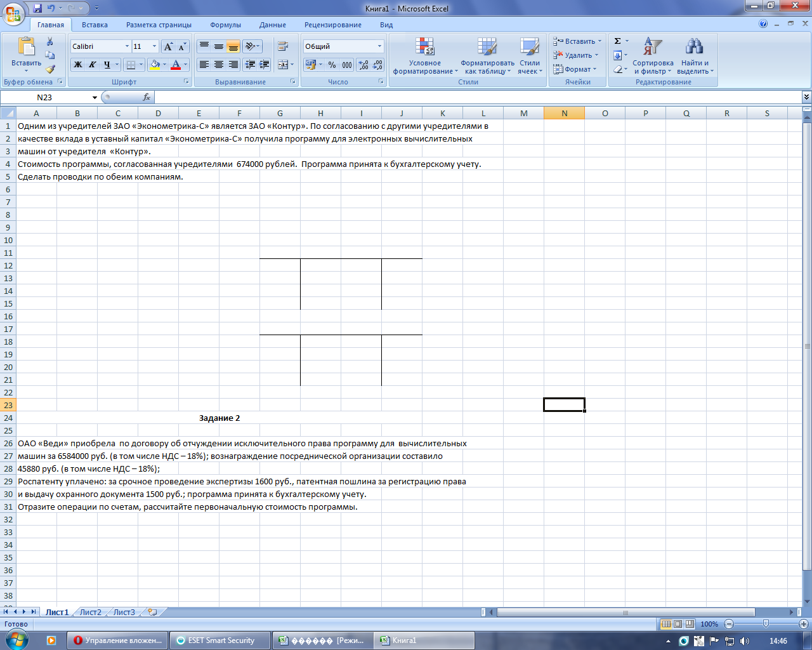The image size is (812, 650).
Task: Open Find and Select (Найти и выделить)
Action: coord(695,56)
